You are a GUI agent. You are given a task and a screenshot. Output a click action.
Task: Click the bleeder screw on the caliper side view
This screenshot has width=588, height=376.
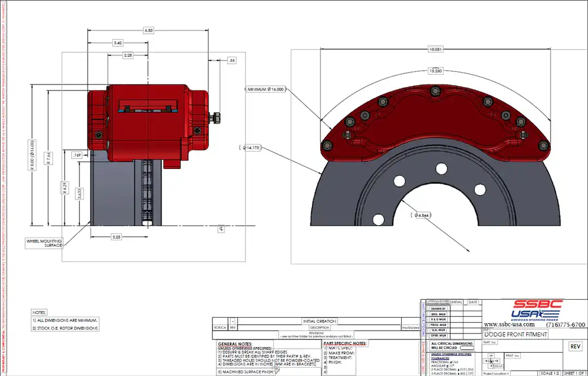(215, 116)
